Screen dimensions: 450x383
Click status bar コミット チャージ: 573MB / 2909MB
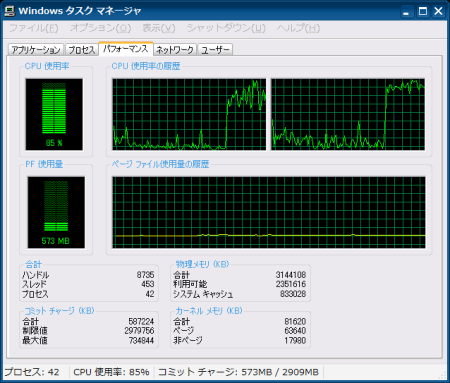pyautogui.click(x=238, y=372)
